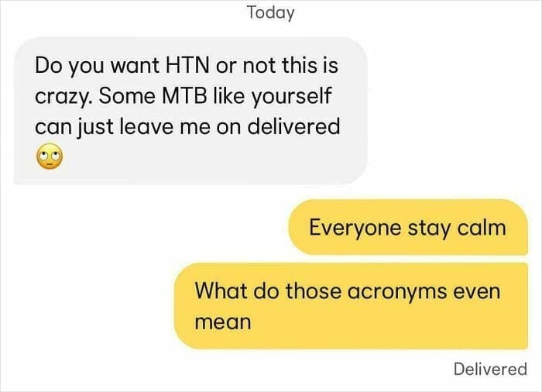Click "Do you want" at the message start
This screenshot has height=392, width=542.
pos(97,66)
